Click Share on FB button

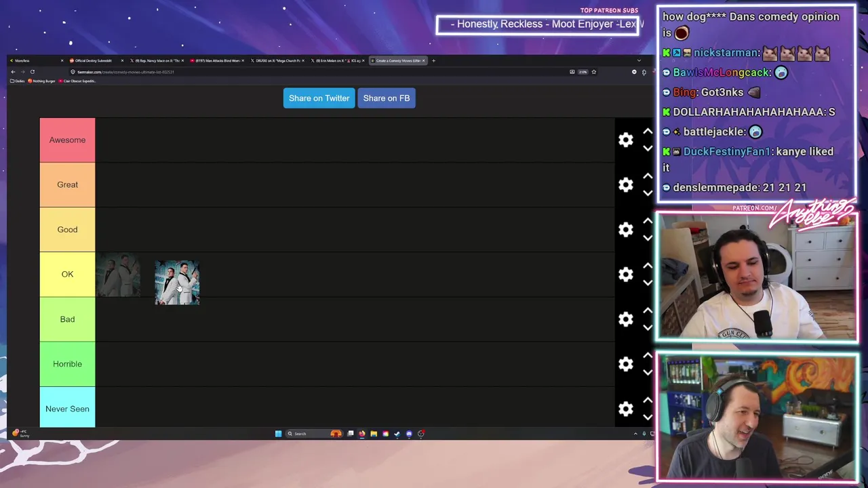387,98
